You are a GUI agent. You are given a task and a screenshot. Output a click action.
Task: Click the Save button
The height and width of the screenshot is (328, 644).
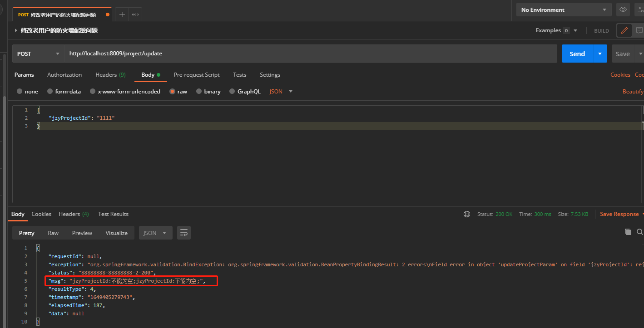pos(623,54)
